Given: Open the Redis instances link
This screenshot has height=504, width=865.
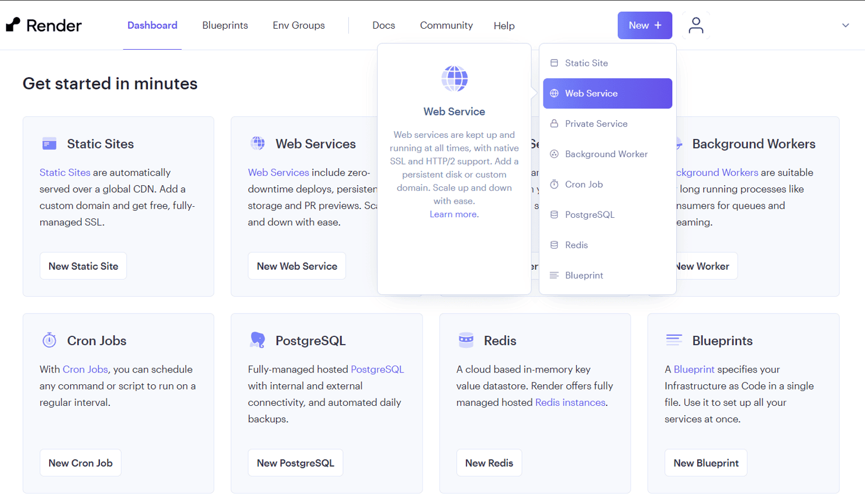Looking at the screenshot, I should point(570,402).
